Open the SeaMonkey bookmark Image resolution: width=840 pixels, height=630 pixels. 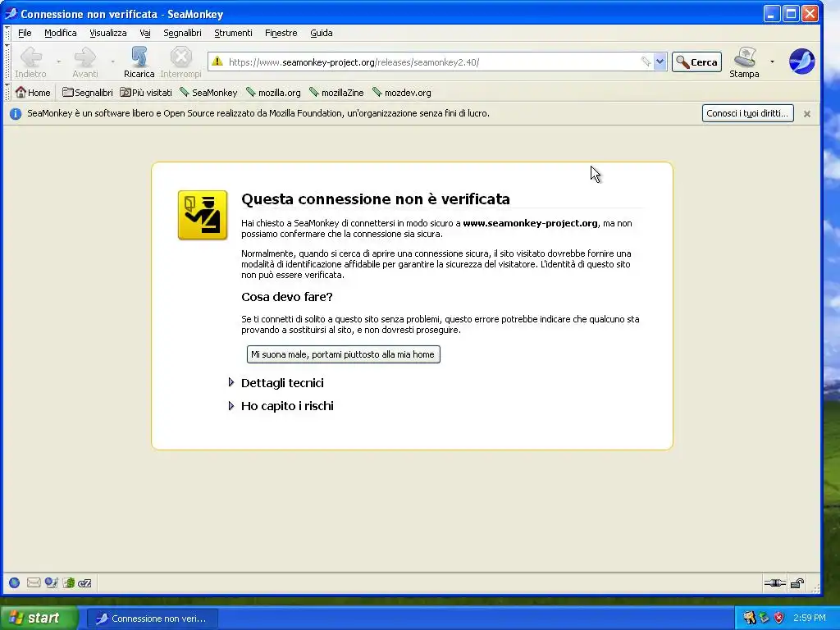[x=208, y=92]
